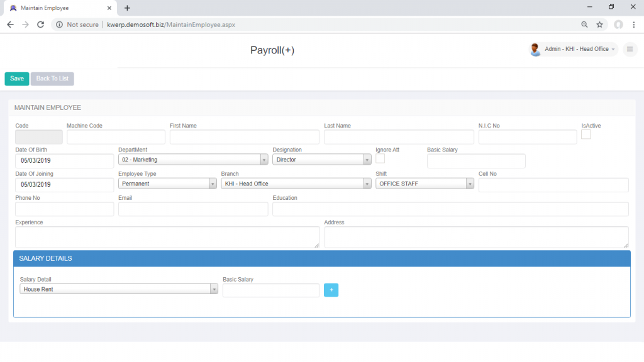Open the Salary Detail dropdown showing House Rent
The height and width of the screenshot is (362, 644).
[x=214, y=290]
